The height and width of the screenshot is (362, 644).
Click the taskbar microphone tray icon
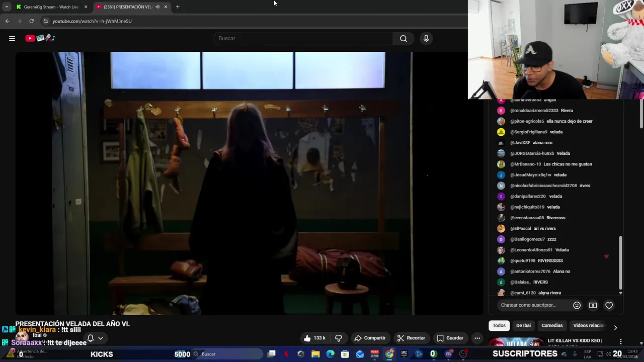575,354
